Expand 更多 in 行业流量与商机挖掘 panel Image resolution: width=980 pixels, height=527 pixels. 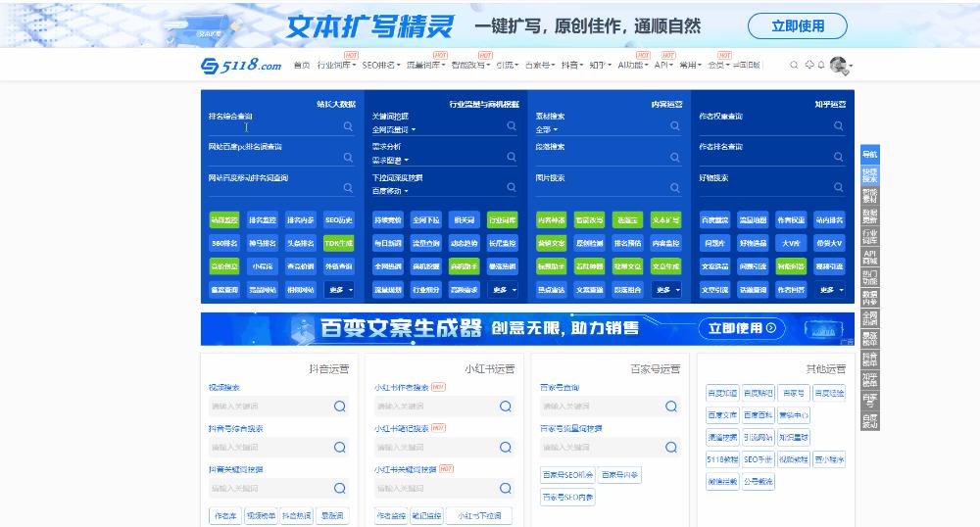[x=503, y=290]
